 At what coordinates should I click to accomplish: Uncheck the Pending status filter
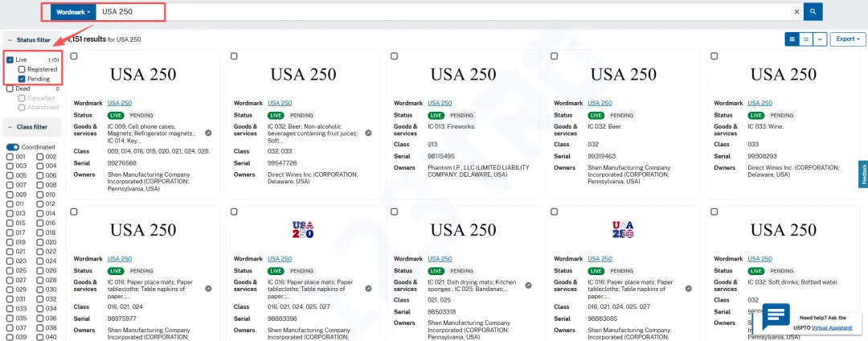(x=22, y=79)
